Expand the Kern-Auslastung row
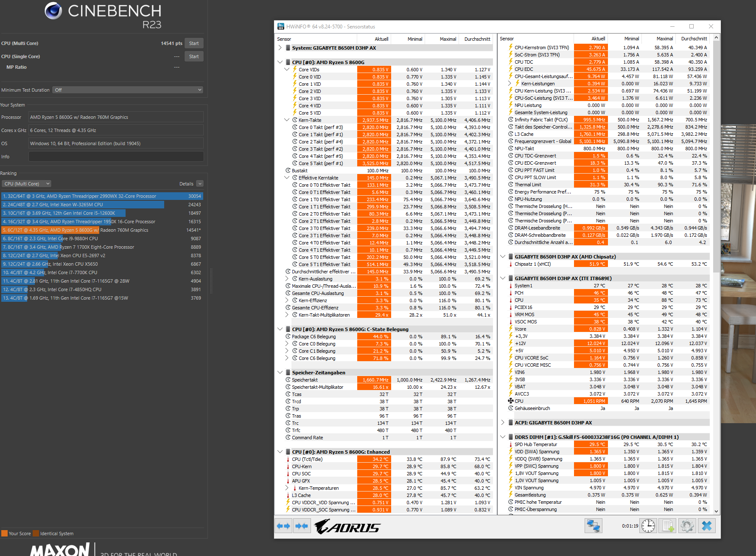 point(287,279)
